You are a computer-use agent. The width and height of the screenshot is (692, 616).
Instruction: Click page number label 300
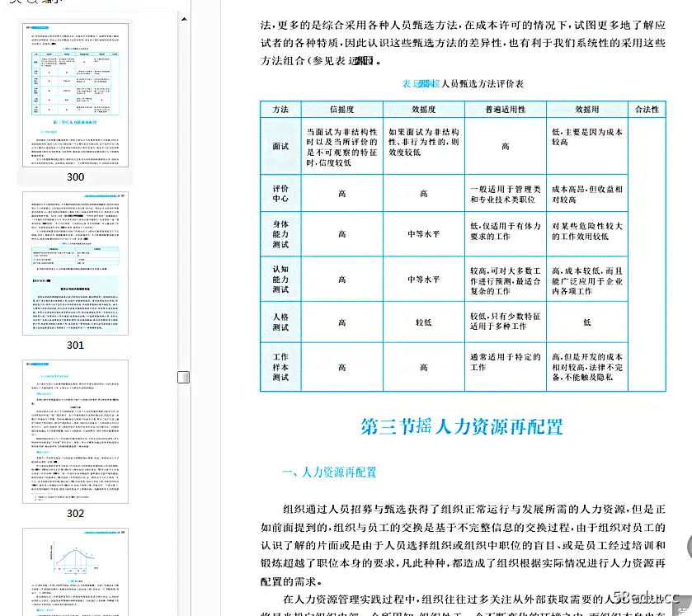coord(75,177)
